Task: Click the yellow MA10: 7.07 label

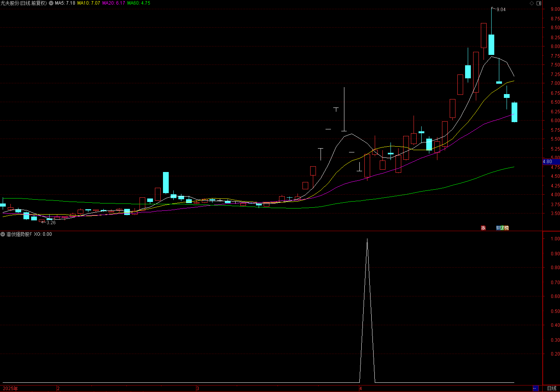Action: (89, 3)
